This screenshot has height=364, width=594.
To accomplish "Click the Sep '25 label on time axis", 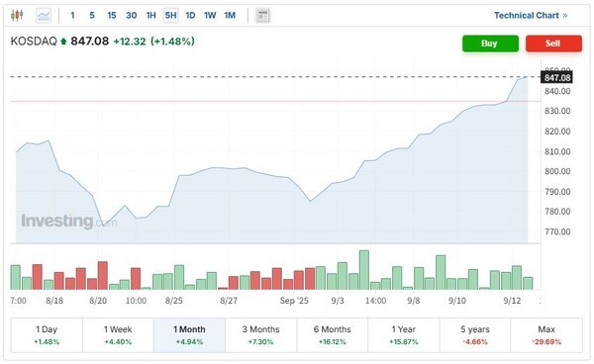I will click(x=294, y=301).
